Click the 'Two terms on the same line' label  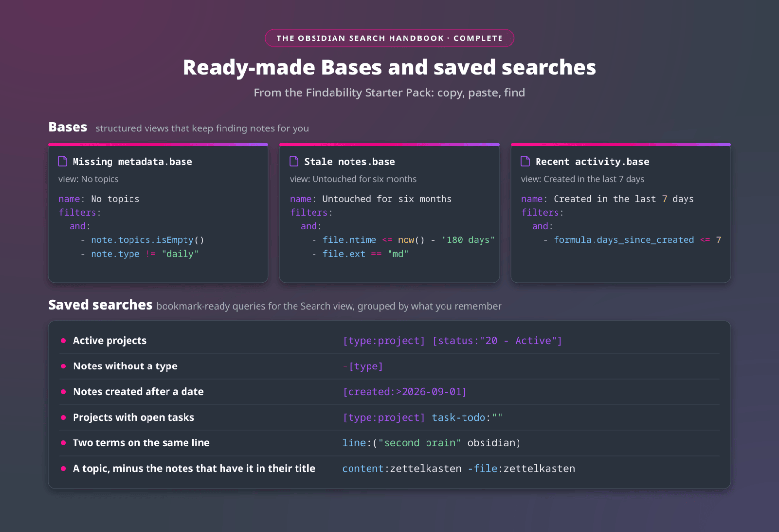[141, 443]
